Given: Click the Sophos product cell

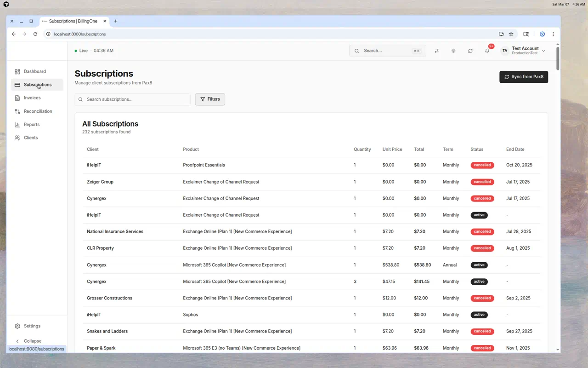Looking at the screenshot, I should coord(191,315).
